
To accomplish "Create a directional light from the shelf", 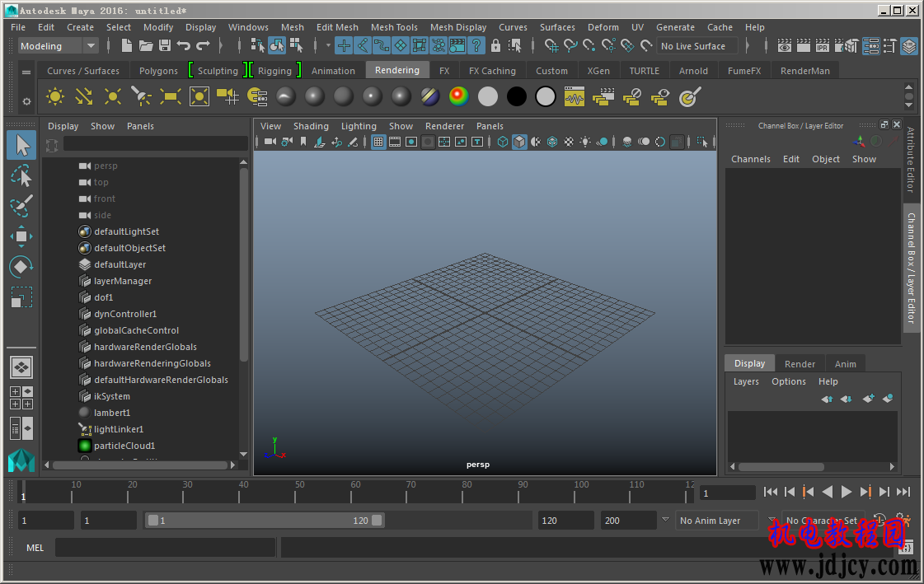I will [84, 96].
